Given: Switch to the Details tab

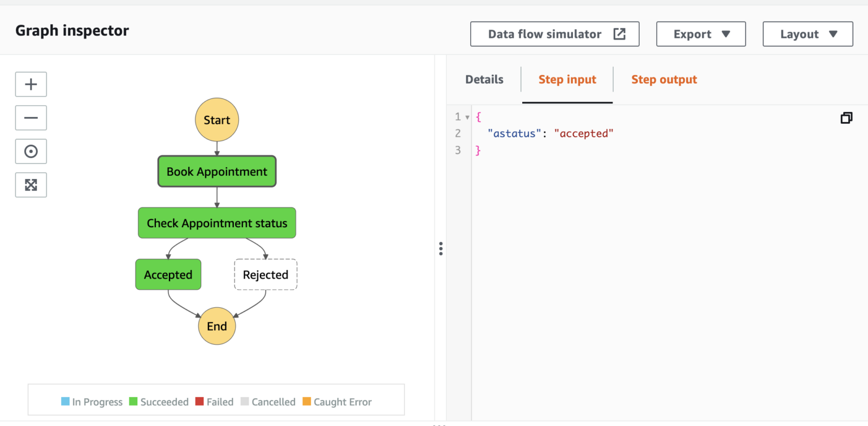Looking at the screenshot, I should click(x=484, y=80).
